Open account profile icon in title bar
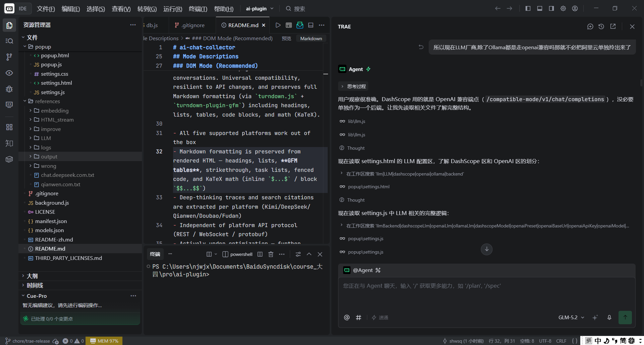The image size is (644, 345). [x=575, y=8]
